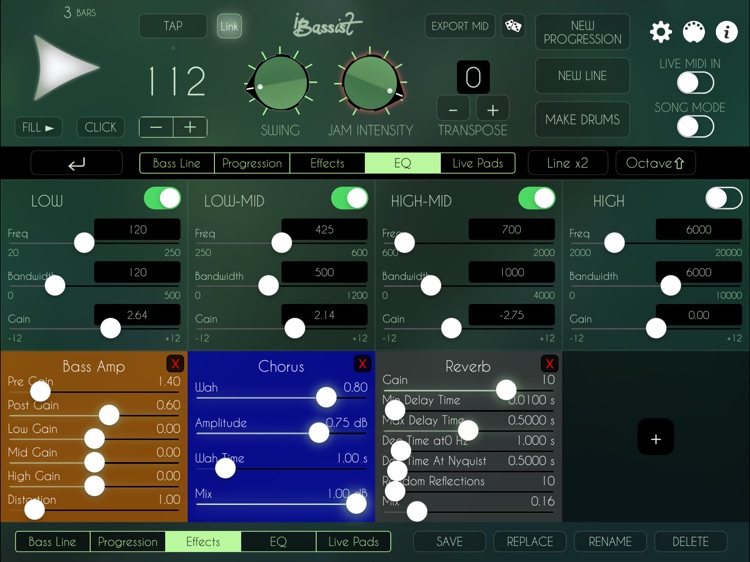Switch to the top Progression tab

[x=252, y=163]
